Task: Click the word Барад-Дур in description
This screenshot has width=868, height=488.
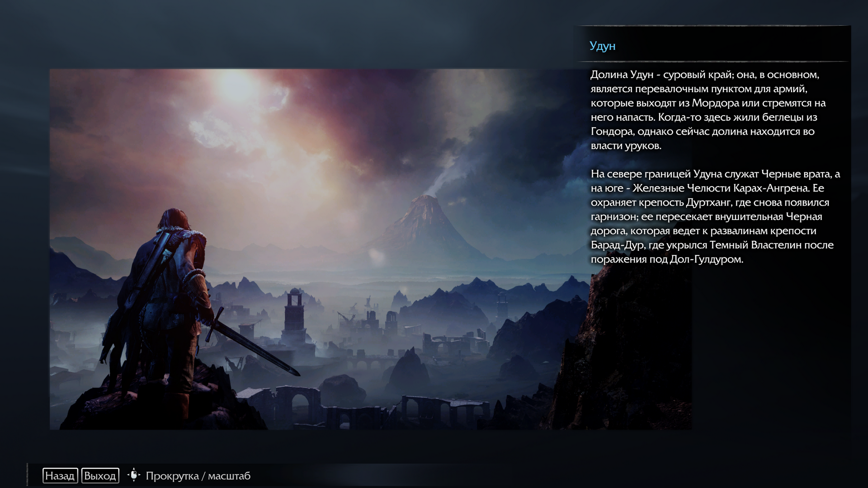Action: point(617,245)
